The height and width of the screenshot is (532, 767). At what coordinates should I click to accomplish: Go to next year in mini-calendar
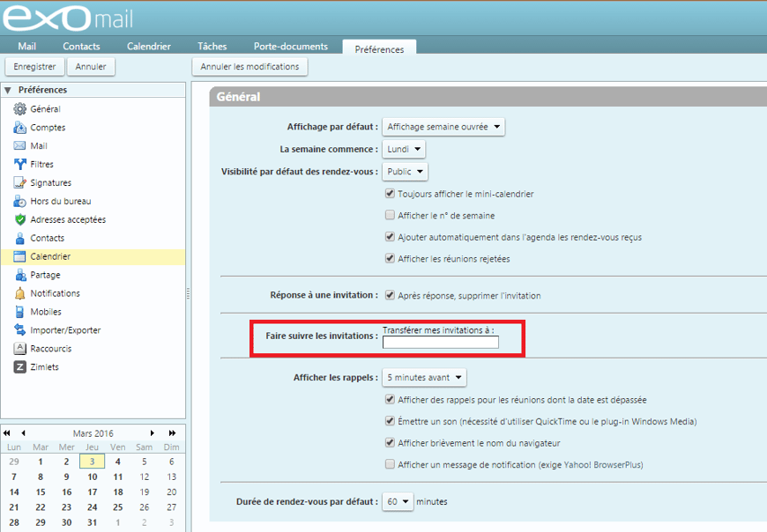172,432
